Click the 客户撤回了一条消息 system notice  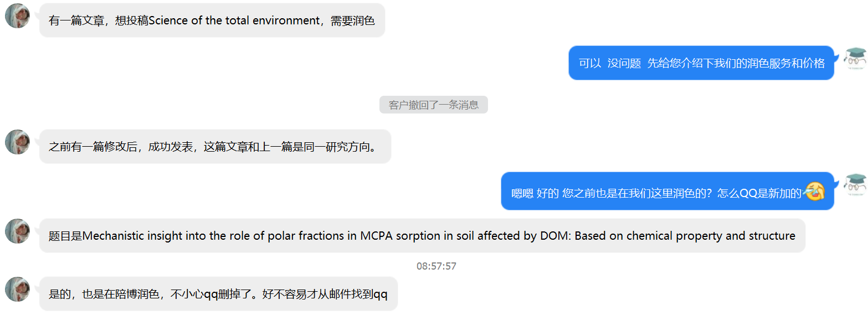point(434,105)
